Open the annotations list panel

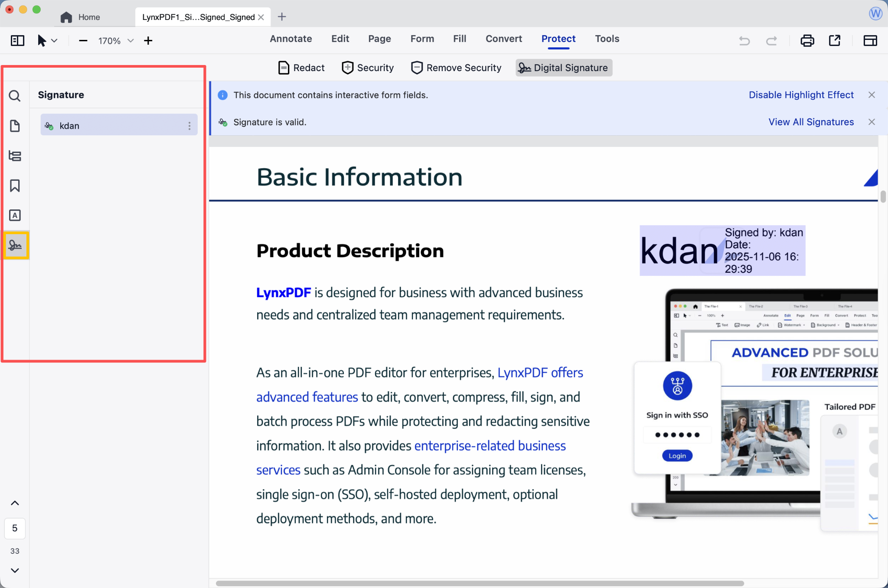point(15,216)
